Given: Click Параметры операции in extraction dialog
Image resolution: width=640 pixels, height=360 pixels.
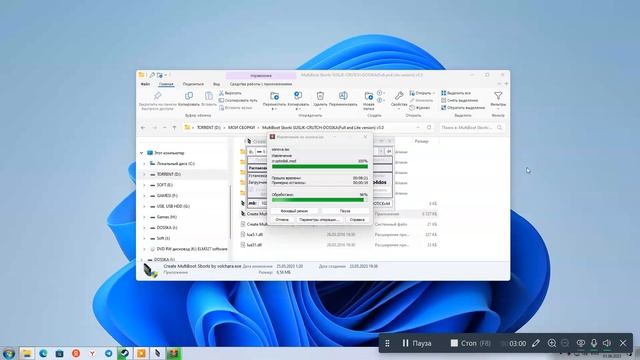Looking at the screenshot, I should 319,220.
